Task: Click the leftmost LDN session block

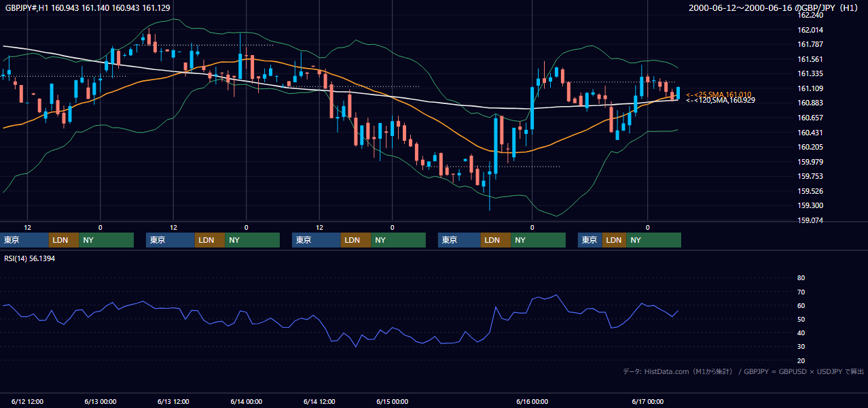Action: tap(64, 240)
